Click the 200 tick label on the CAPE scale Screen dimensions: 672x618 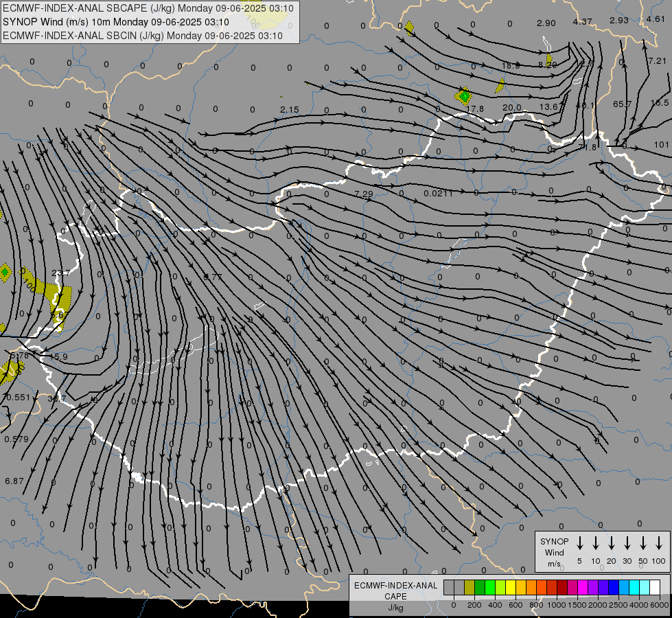click(x=474, y=605)
